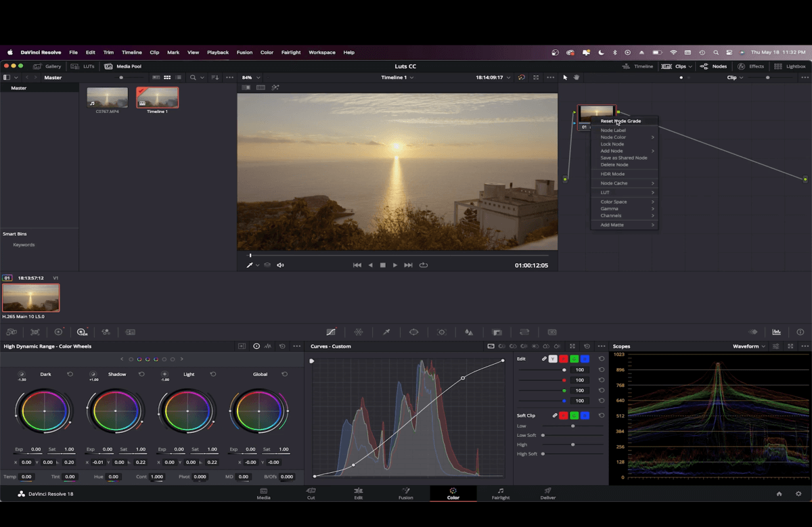Enable the Y luminance curve channel
812x527 pixels.
click(553, 359)
